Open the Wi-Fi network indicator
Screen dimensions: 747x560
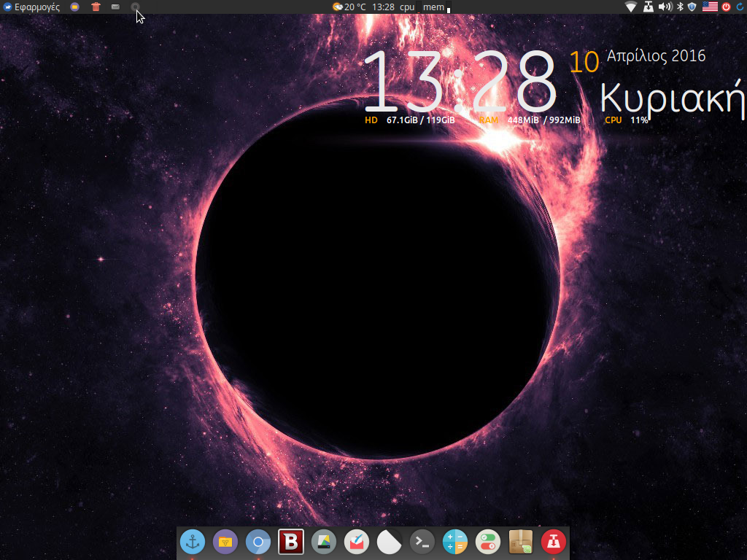pyautogui.click(x=631, y=7)
